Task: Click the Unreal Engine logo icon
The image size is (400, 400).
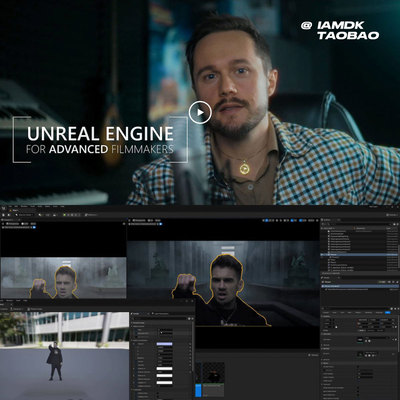Action: pyautogui.click(x=4, y=208)
